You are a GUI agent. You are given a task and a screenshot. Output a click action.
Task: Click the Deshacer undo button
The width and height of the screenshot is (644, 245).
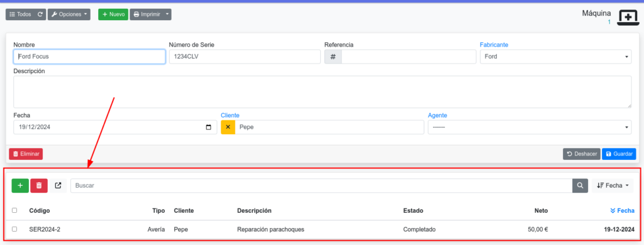coord(582,154)
